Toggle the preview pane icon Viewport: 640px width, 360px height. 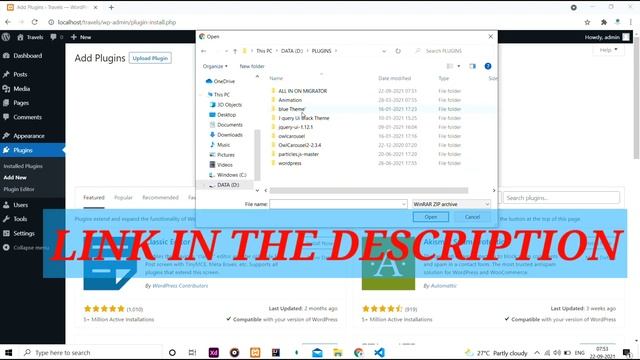pyautogui.click(x=472, y=66)
